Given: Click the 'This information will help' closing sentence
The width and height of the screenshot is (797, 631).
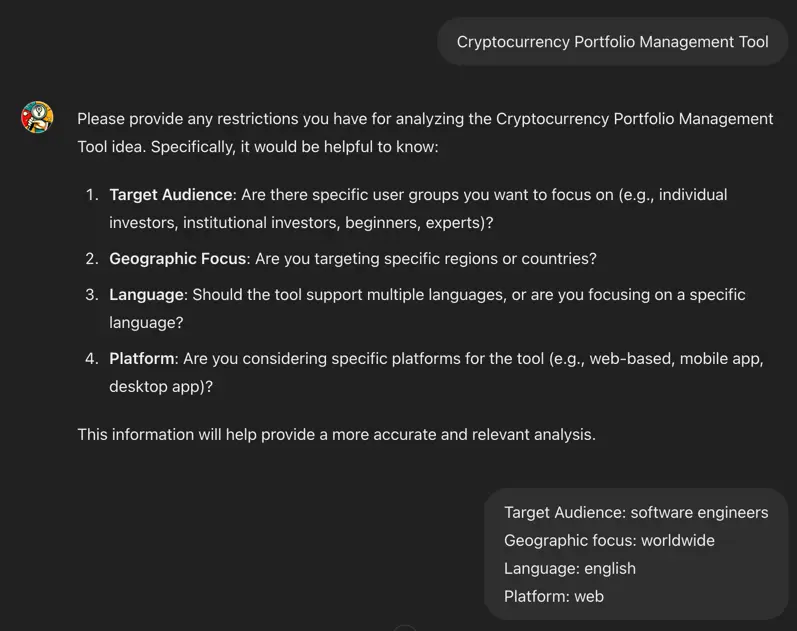Looking at the screenshot, I should pyautogui.click(x=336, y=435).
